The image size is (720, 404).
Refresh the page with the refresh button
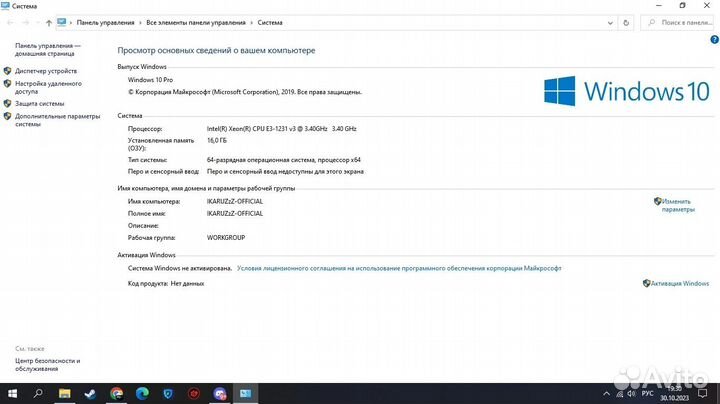(626, 22)
